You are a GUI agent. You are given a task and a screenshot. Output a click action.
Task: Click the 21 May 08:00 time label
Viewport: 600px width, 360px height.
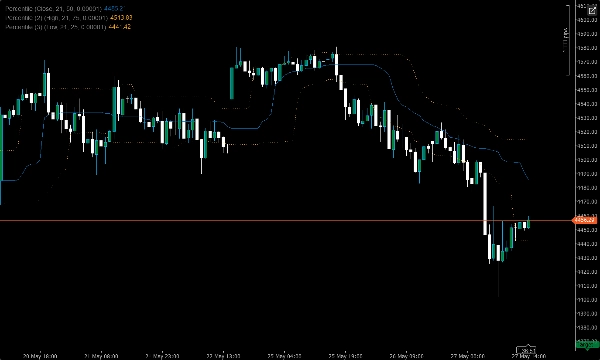pyautogui.click(x=101, y=356)
